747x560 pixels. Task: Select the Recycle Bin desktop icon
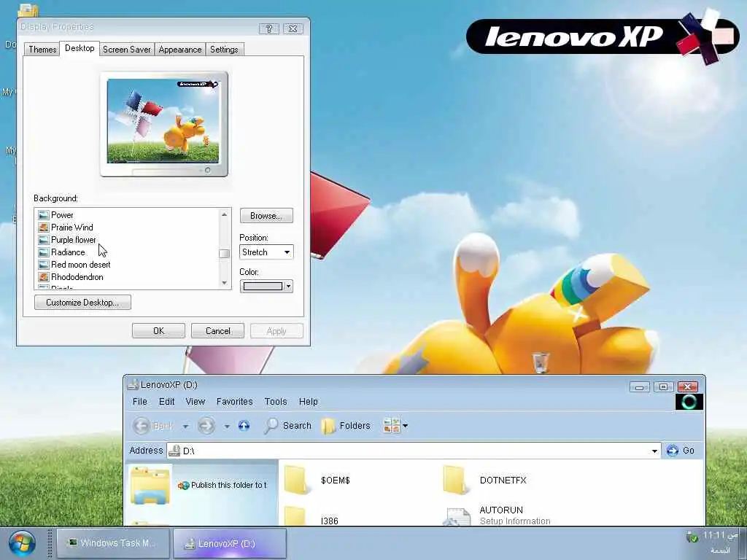pos(541,362)
